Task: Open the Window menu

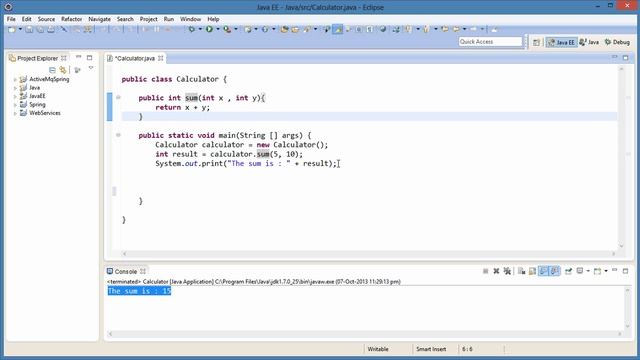Action: [190, 19]
